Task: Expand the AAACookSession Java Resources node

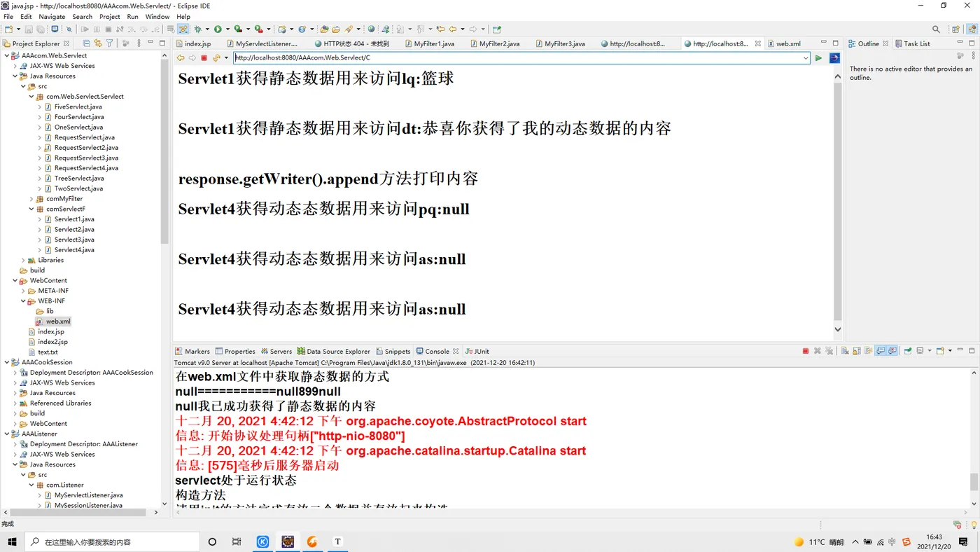Action: pyautogui.click(x=15, y=393)
